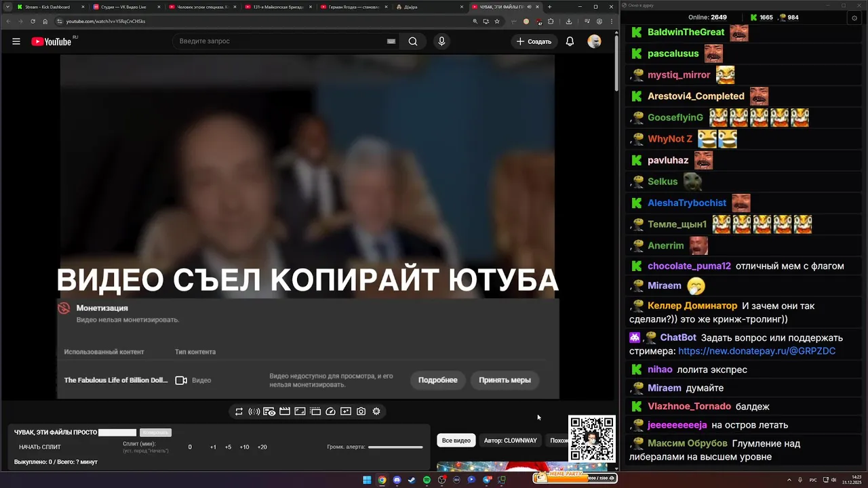Viewport: 868px width, 488px height.
Task: Click the Chrome home button
Action: pyautogui.click(x=45, y=21)
